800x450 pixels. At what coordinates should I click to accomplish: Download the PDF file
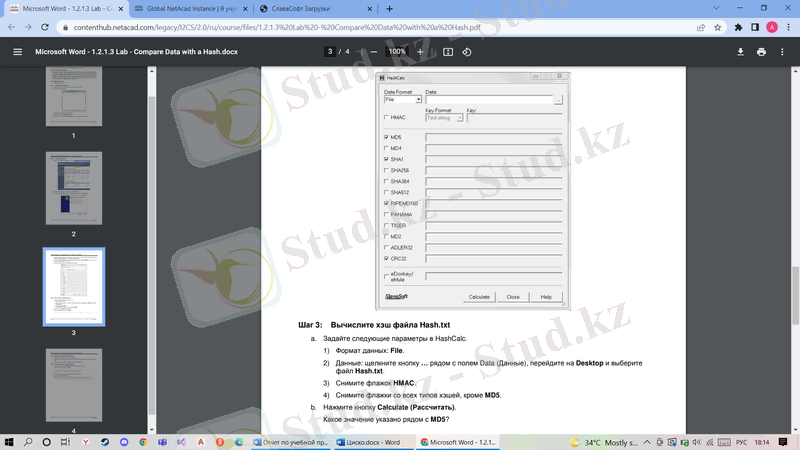click(x=741, y=51)
